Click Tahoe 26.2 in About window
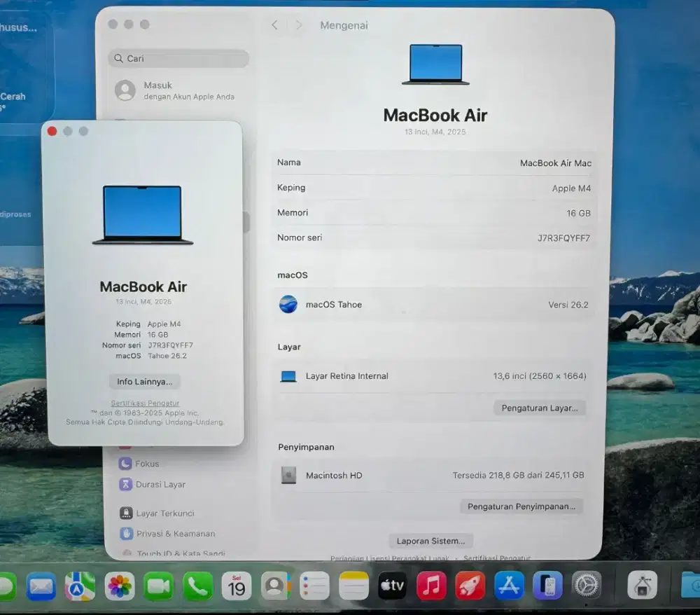700x615 pixels. (x=167, y=356)
